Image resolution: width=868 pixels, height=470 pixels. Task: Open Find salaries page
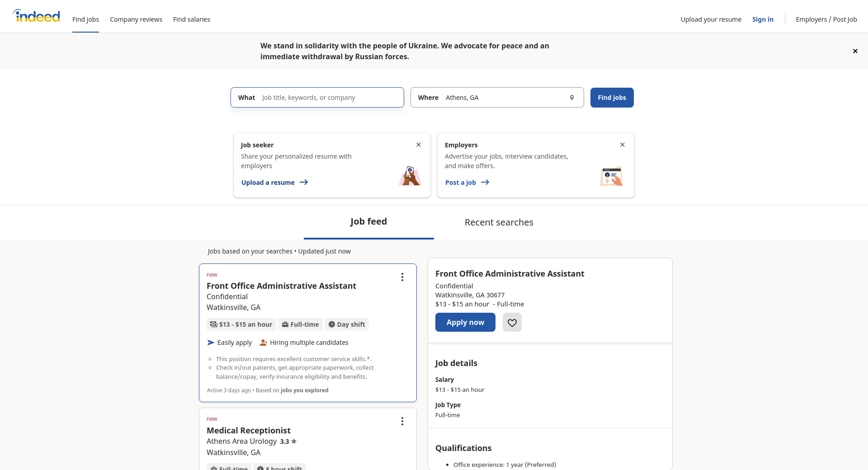pos(191,19)
